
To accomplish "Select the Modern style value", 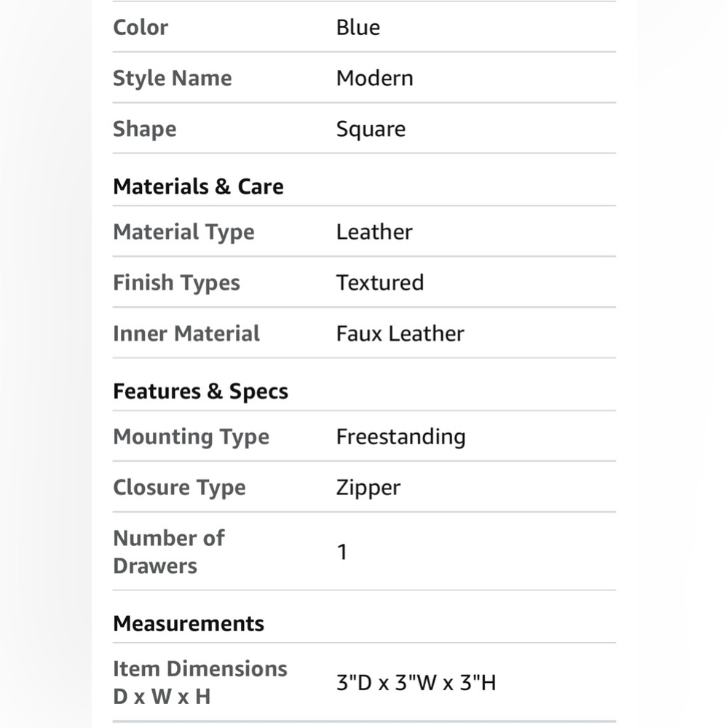I will [375, 78].
